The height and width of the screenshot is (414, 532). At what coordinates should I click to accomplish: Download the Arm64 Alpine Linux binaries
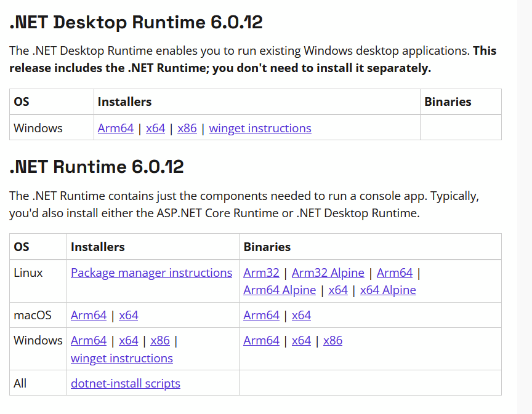click(280, 290)
